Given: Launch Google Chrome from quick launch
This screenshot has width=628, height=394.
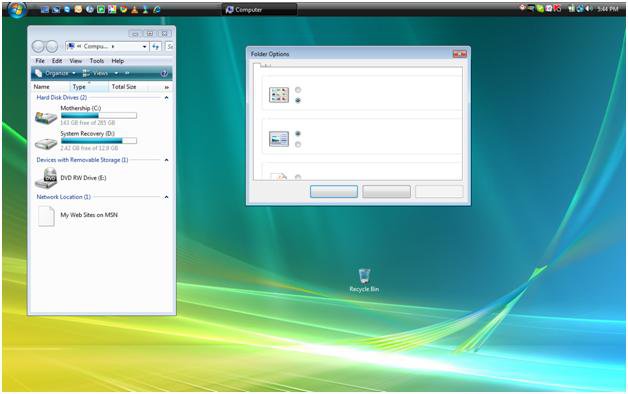Looking at the screenshot, I should coord(123,9).
